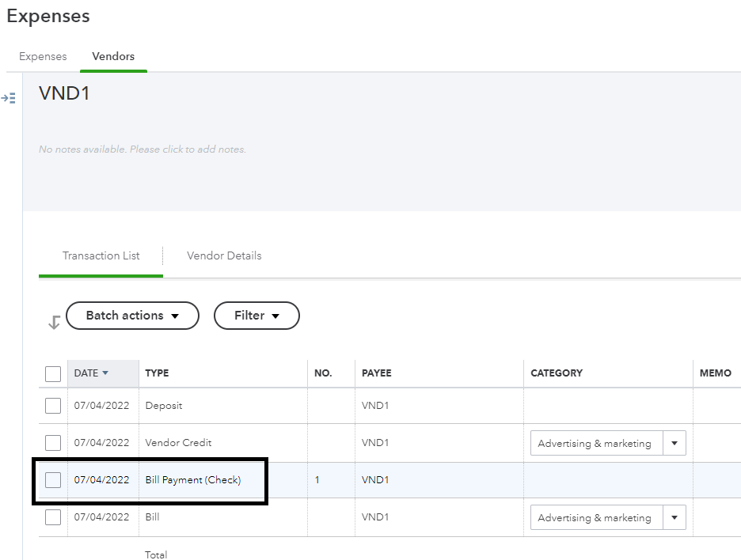
Task: Click the batch action arrow icon beside Batch actions
Action: tap(54, 322)
